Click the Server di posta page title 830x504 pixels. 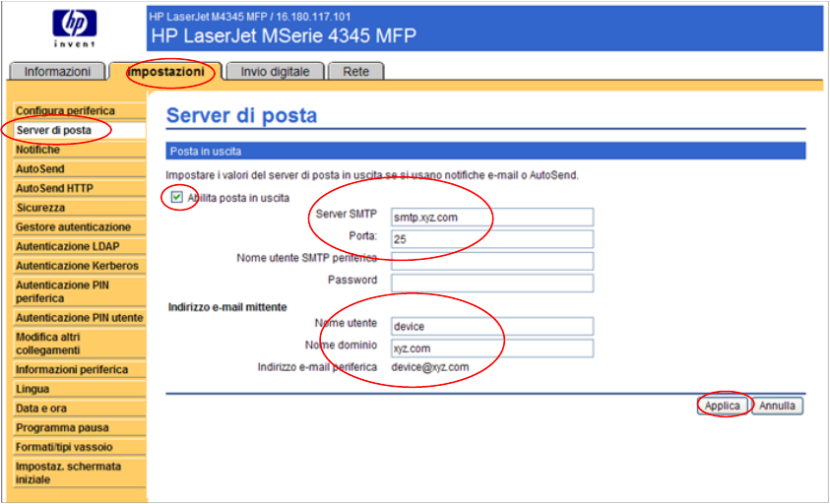[x=241, y=115]
